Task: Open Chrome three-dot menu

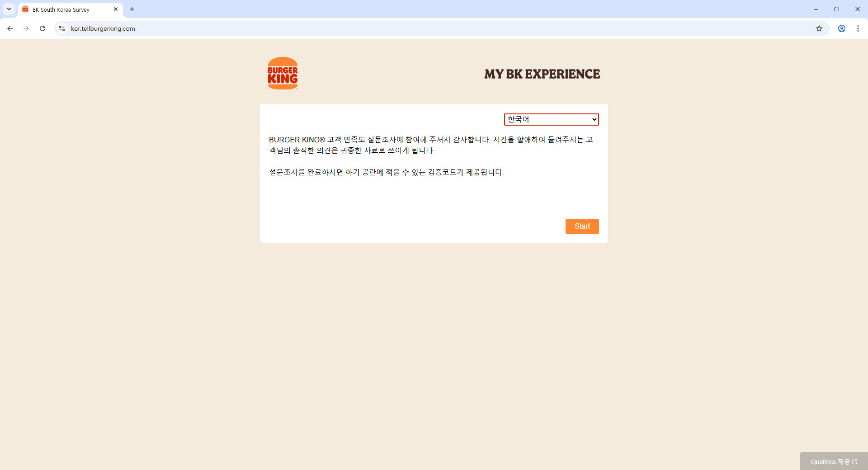Action: (858, 28)
